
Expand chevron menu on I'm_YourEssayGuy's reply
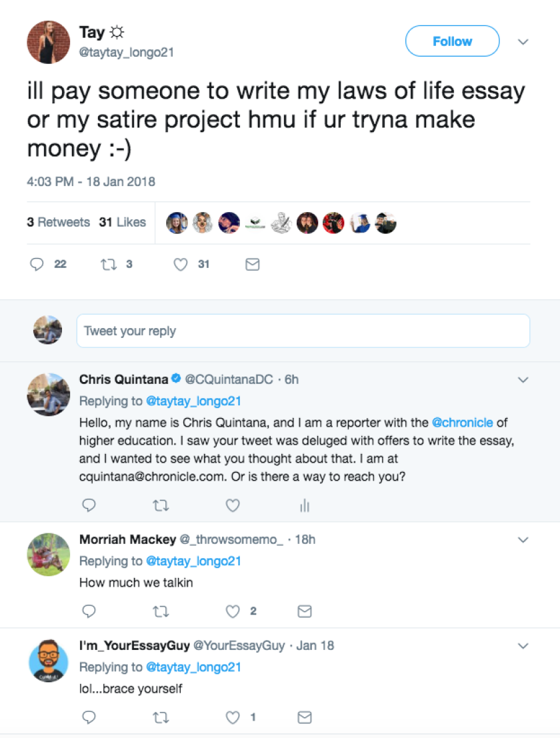(x=523, y=646)
